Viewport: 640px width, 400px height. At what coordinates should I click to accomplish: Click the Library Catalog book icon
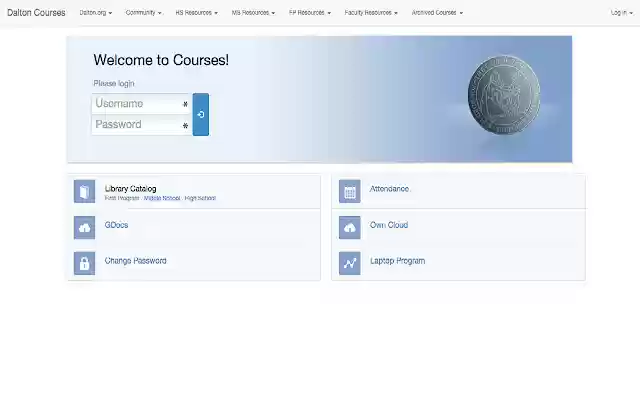pos(84,191)
